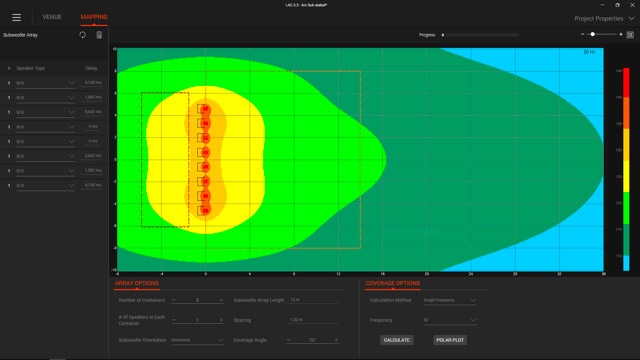Click the POLAR PLOT button
This screenshot has width=640, height=360.
click(450, 340)
